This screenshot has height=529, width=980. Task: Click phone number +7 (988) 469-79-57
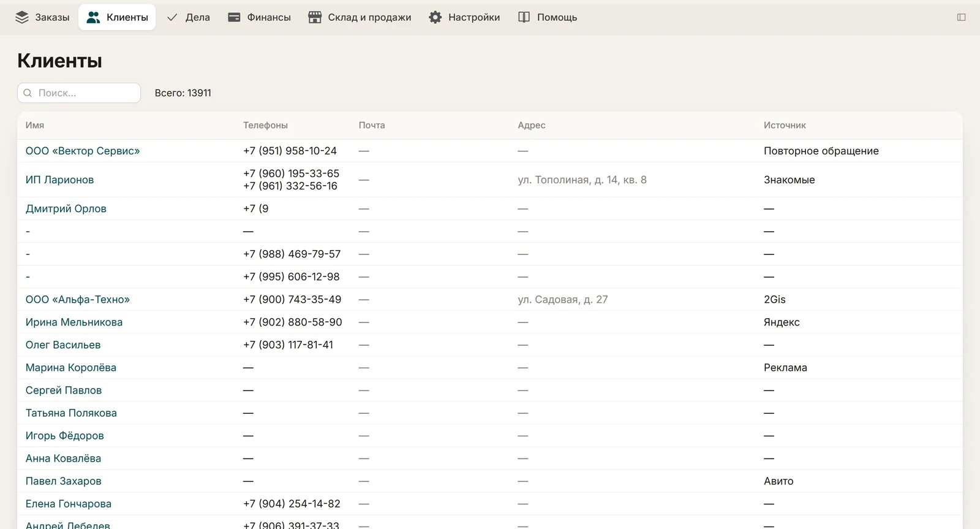[x=292, y=254]
